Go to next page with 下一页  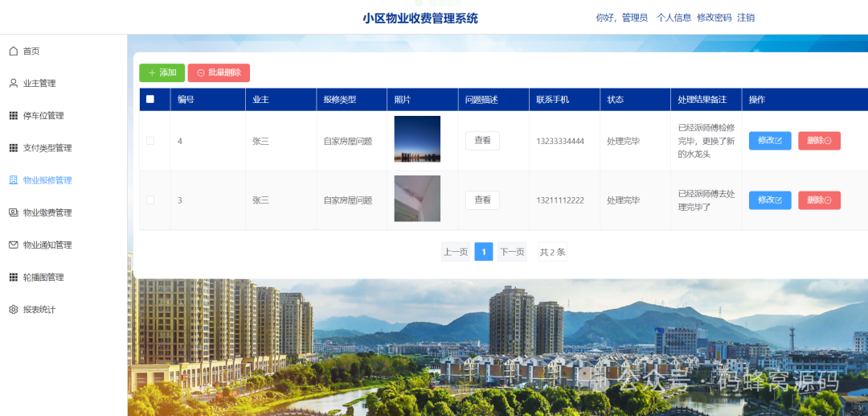(x=512, y=252)
